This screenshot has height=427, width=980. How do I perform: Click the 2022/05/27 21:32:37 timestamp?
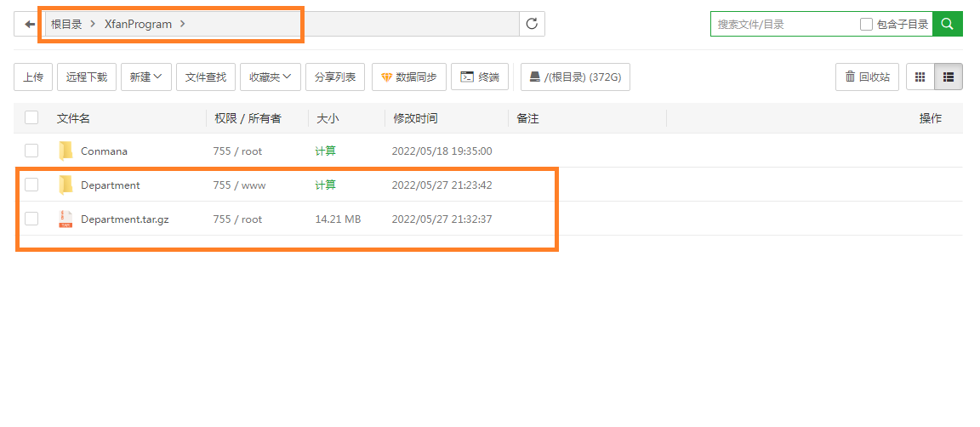(442, 219)
